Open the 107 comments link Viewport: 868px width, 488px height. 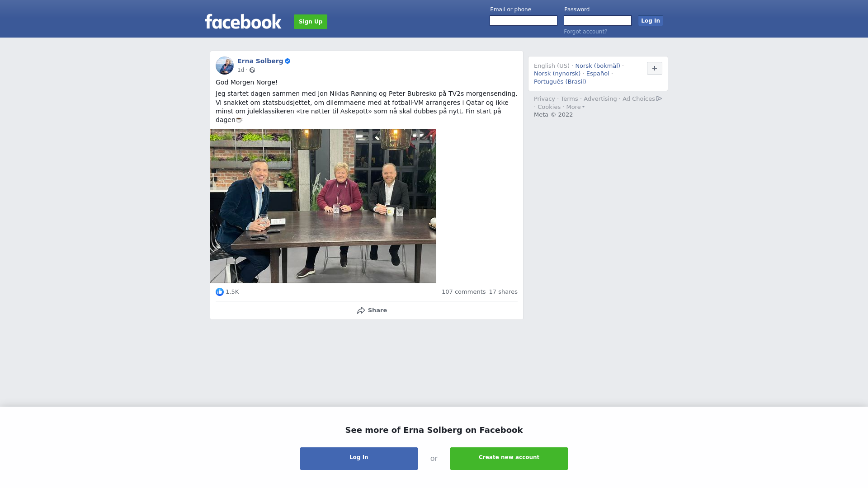pos(463,292)
